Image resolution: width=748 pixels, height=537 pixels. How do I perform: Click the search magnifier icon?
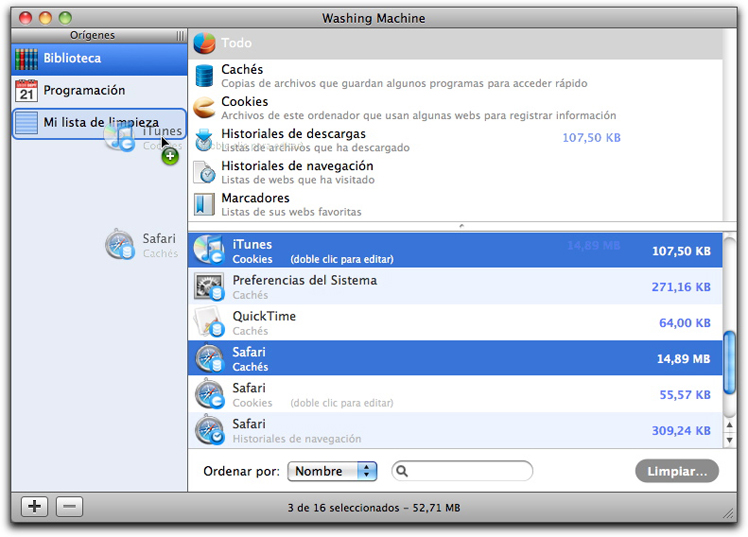click(402, 471)
